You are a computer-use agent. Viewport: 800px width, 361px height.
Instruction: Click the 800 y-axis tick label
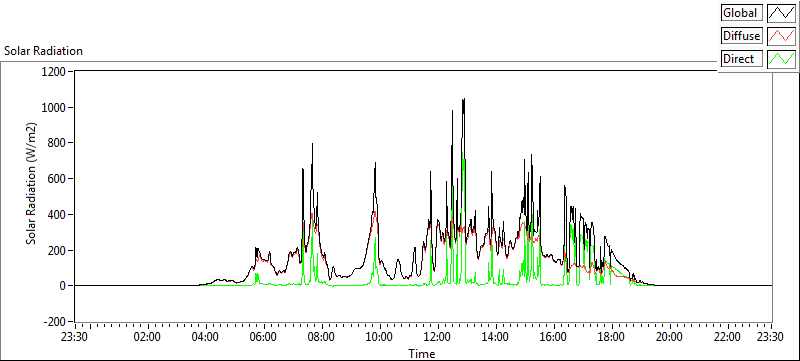(57, 143)
